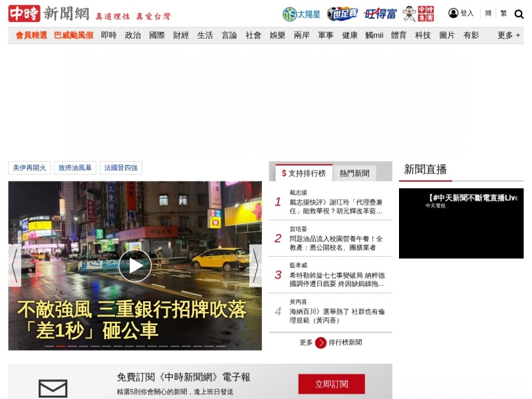Click the user account login icon
This screenshot has height=399, width=532.
[x=453, y=13]
